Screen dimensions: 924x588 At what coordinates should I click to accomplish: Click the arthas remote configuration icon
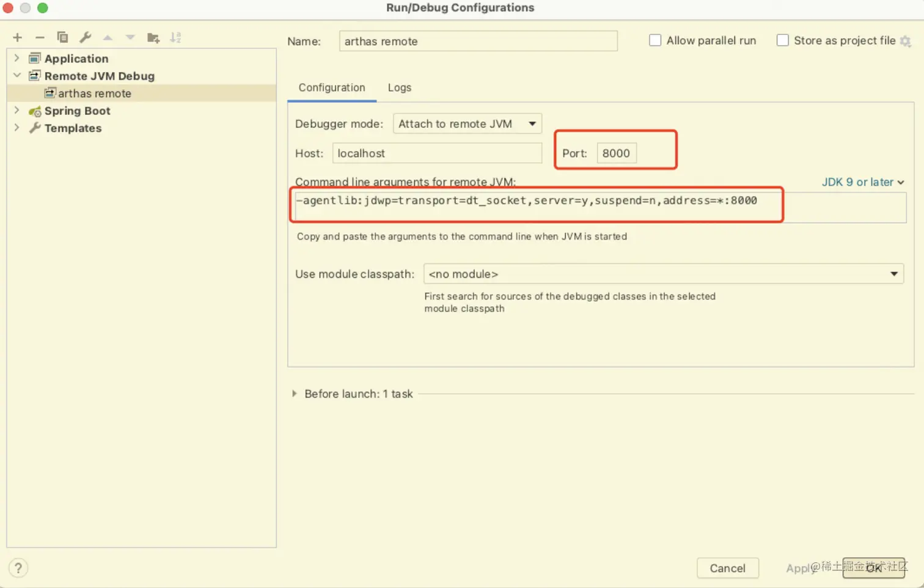50,93
